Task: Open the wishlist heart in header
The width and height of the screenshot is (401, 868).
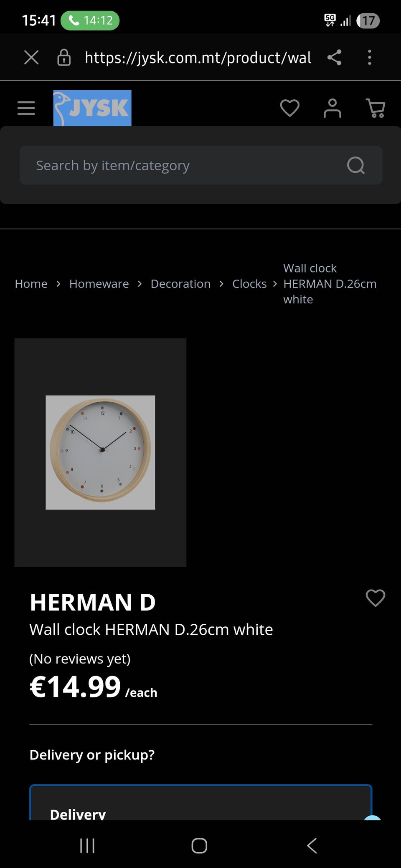Action: pos(289,108)
